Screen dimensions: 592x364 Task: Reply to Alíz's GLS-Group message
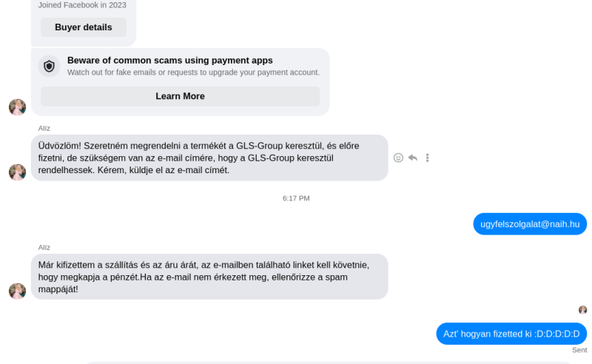413,158
